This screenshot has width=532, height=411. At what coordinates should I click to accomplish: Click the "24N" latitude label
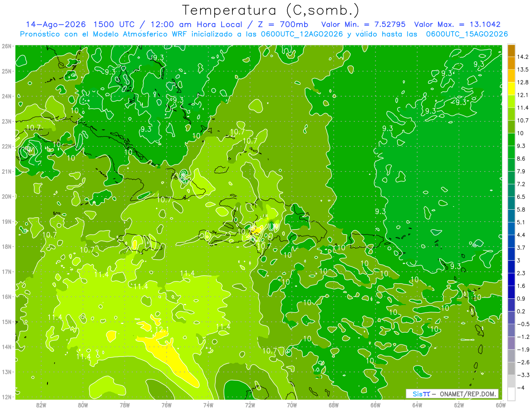click(7, 96)
